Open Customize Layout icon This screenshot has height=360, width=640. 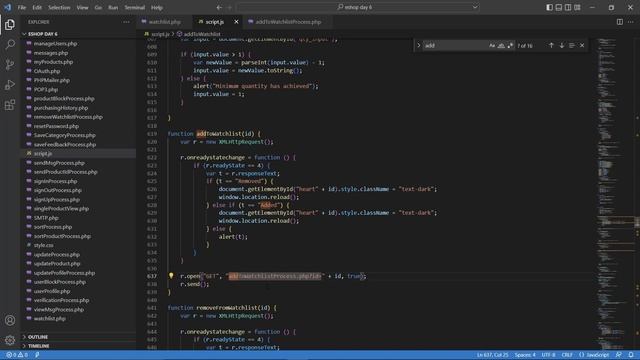(x=578, y=7)
